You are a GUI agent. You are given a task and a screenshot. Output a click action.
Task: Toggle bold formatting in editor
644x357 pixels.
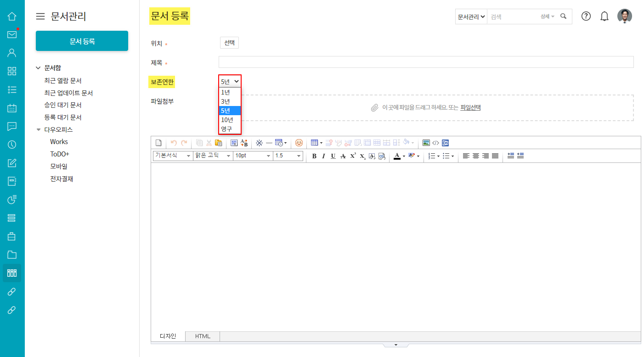click(314, 156)
